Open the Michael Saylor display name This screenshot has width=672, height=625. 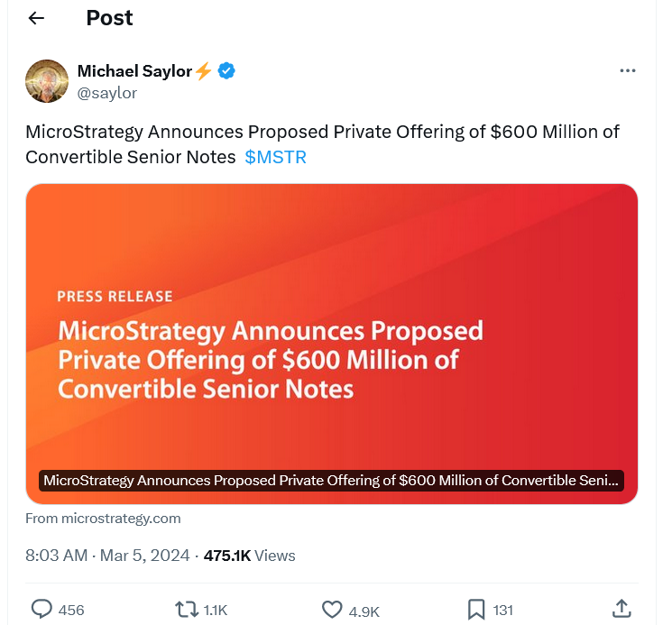[x=134, y=71]
